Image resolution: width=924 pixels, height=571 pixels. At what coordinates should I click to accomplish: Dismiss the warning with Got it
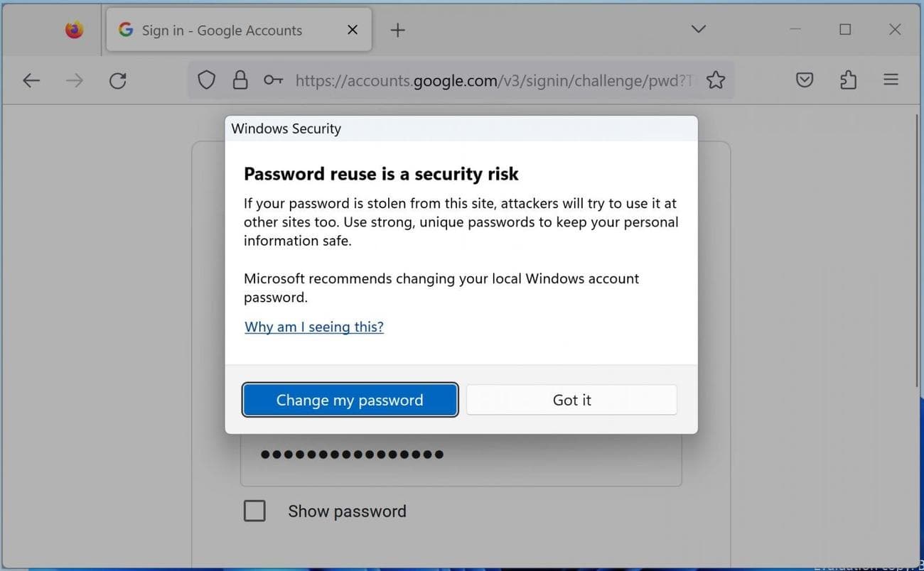pos(571,400)
